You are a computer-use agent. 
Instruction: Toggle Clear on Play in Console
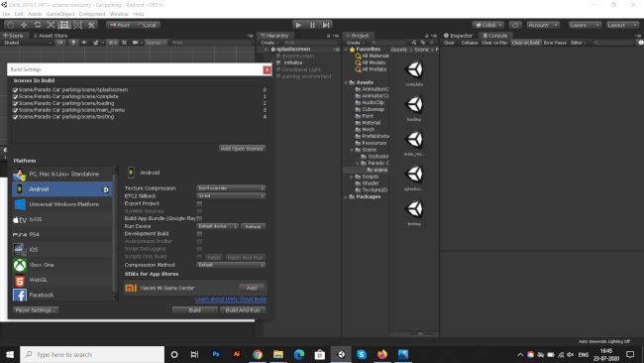pos(494,43)
